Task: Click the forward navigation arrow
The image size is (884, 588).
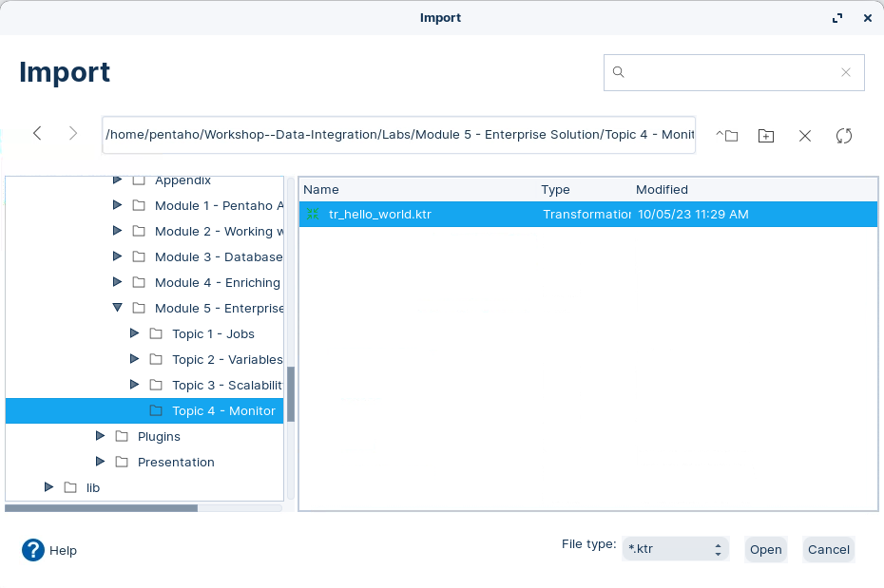Action: [73, 134]
